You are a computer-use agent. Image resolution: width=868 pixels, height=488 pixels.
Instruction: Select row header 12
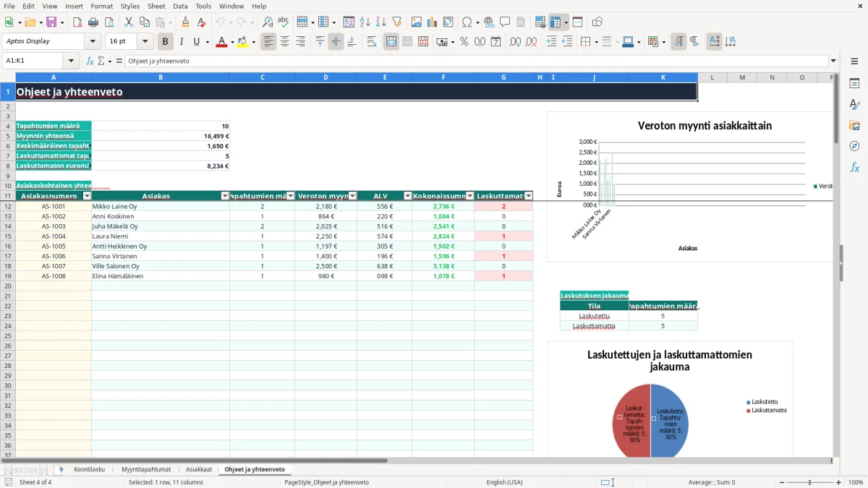coord(8,206)
